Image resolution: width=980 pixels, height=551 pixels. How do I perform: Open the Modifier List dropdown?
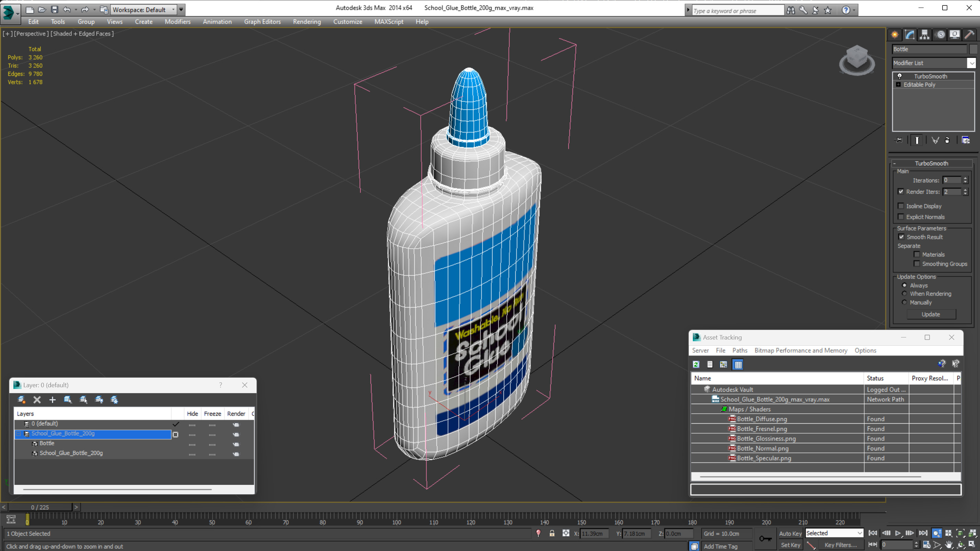(972, 63)
